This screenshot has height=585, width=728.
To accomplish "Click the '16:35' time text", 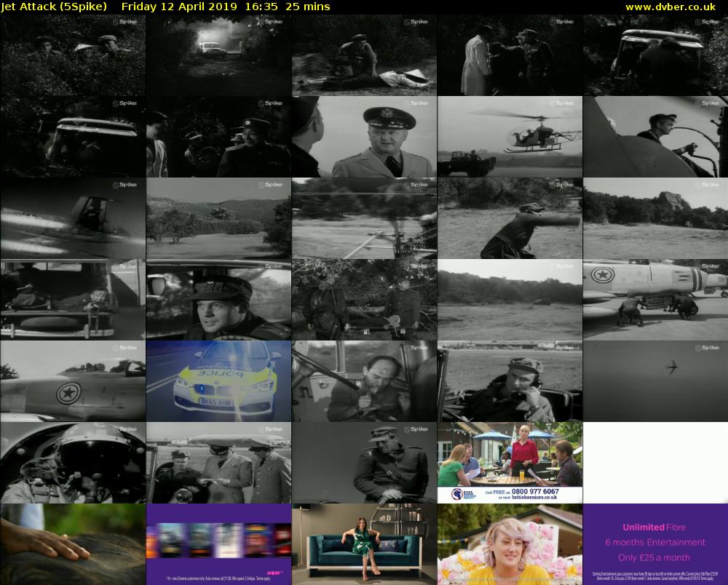I will coord(261,7).
